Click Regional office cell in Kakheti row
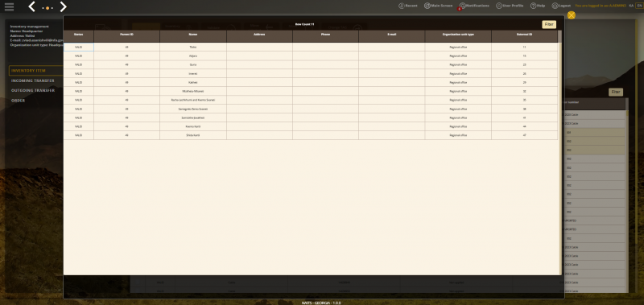Viewport: 644px width, 305px height. tap(458, 83)
